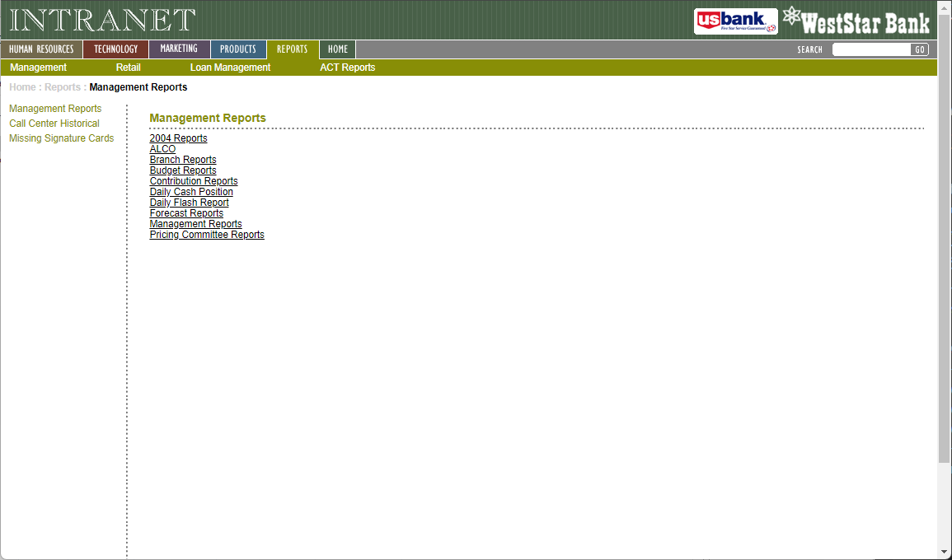The width and height of the screenshot is (952, 560).
Task: Switch to the Technology tab
Action: pyautogui.click(x=116, y=49)
